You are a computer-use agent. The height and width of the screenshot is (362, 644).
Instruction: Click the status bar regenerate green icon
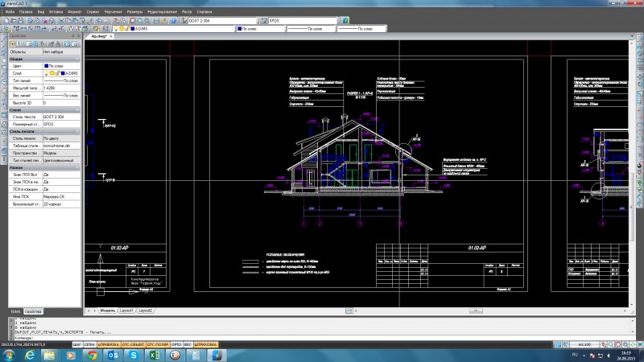tap(633, 345)
